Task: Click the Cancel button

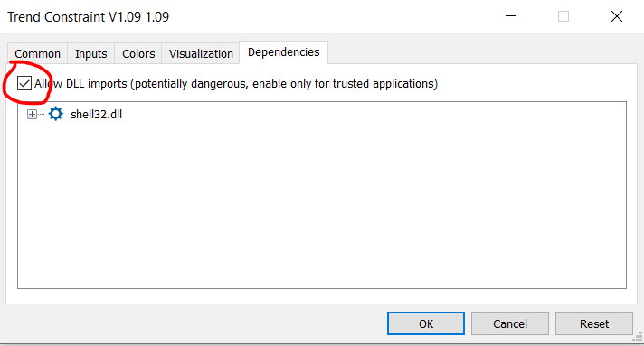Action: [510, 323]
